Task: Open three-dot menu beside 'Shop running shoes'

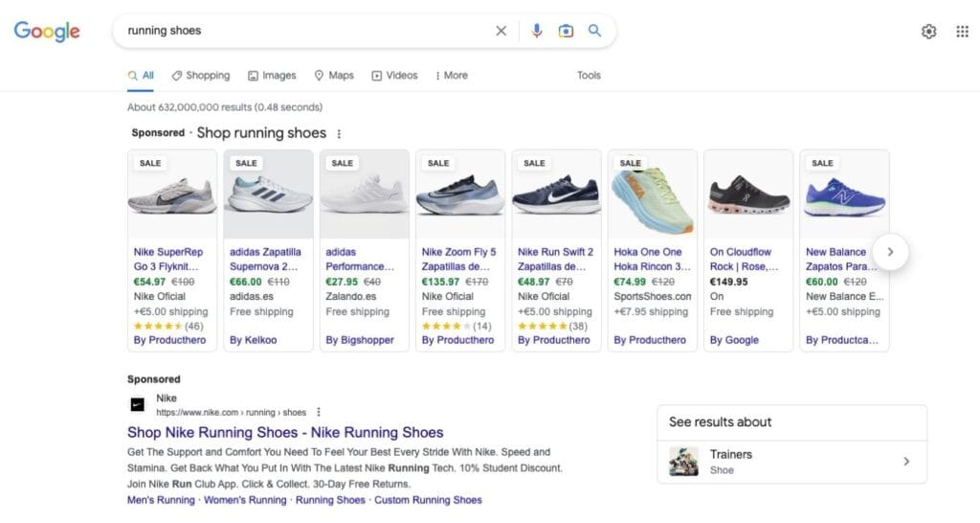Action: tap(339, 134)
